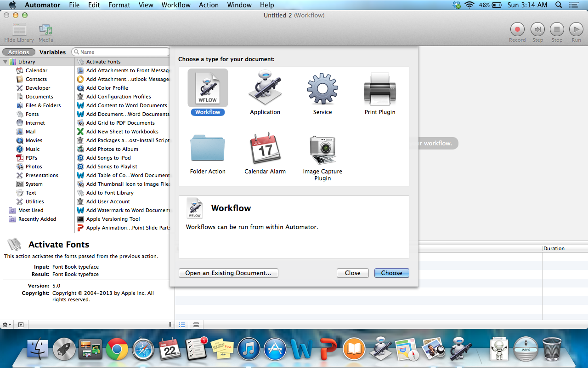Open the gear action pop-up menu

[7, 325]
